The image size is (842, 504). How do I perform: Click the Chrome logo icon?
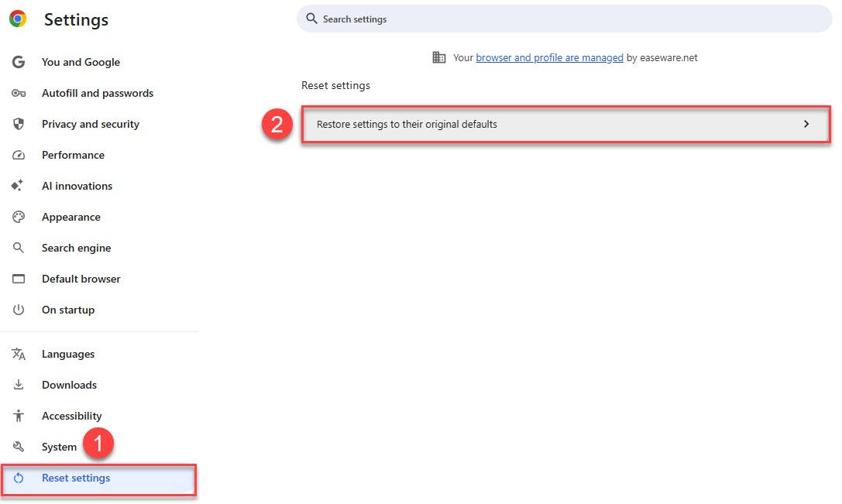tap(18, 19)
